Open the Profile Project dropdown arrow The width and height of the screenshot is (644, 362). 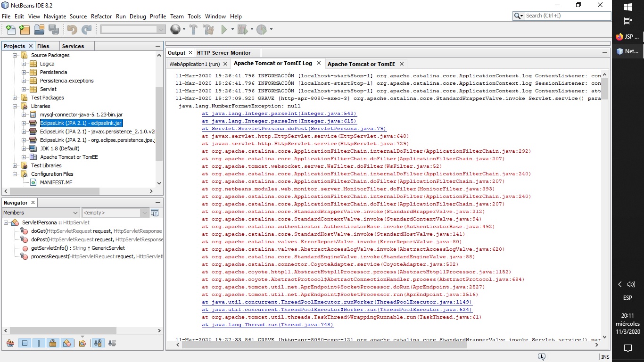coord(271,29)
